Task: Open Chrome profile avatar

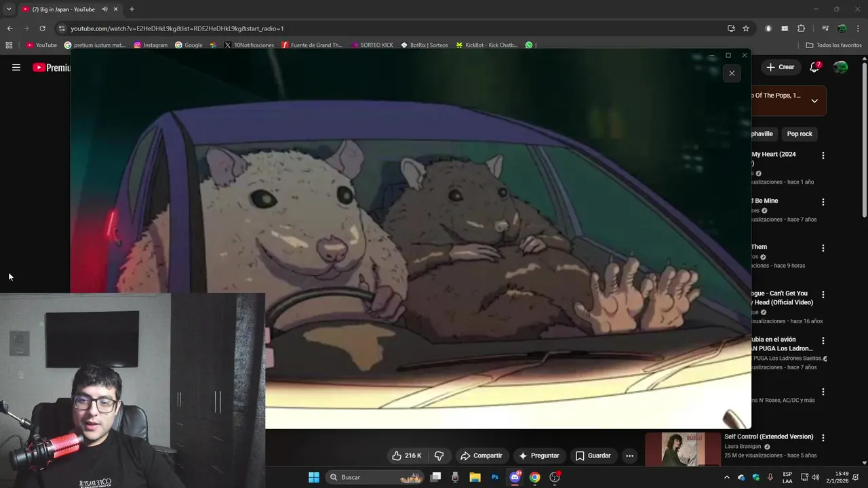Action: [x=842, y=28]
